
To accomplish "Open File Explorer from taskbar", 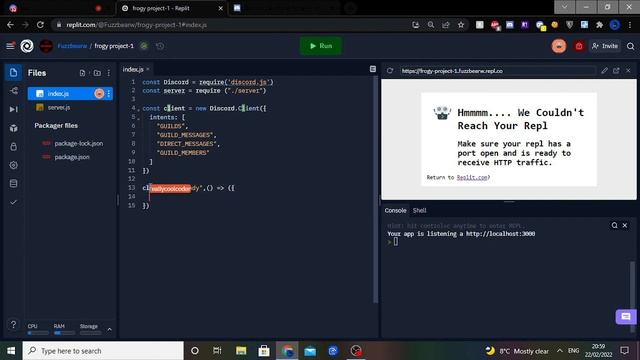I will coord(241,351).
